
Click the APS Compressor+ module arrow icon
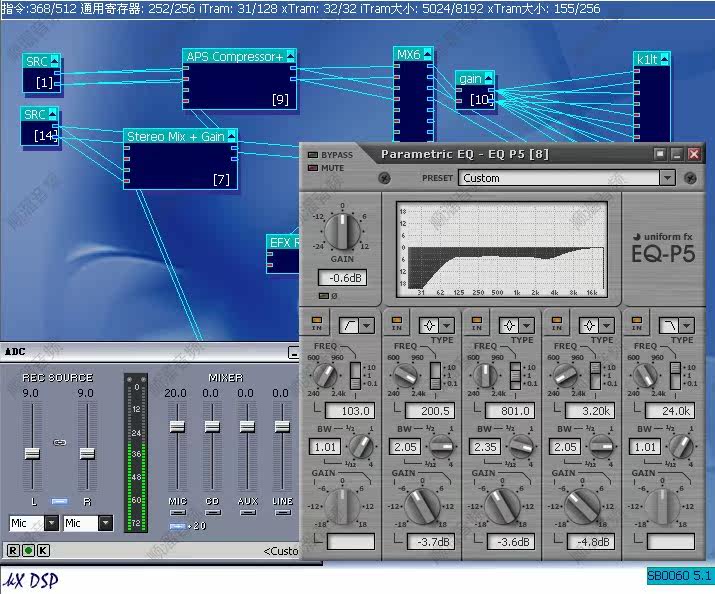(x=290, y=56)
